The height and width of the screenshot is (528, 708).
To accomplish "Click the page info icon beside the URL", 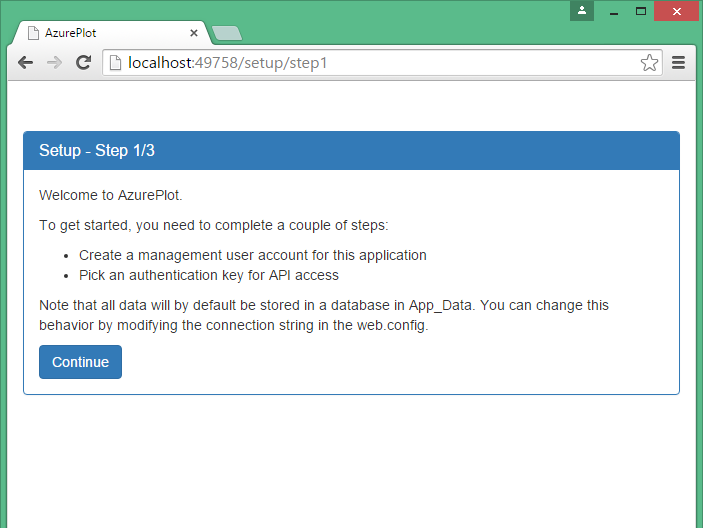I will tap(115, 63).
